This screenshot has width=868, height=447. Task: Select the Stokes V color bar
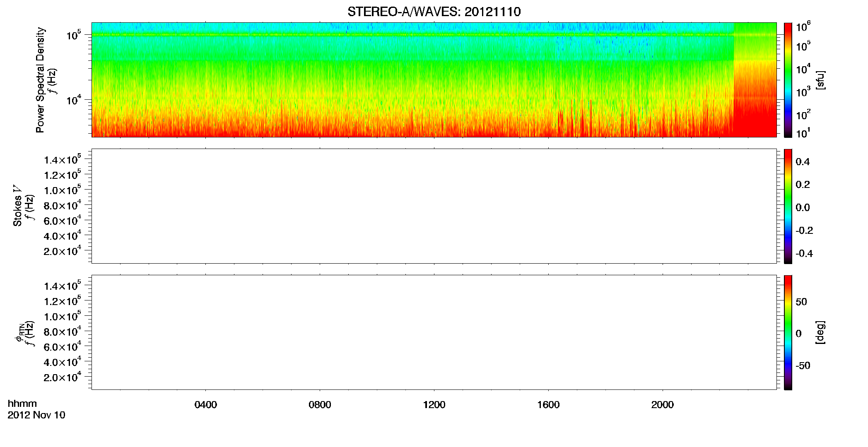point(788,206)
